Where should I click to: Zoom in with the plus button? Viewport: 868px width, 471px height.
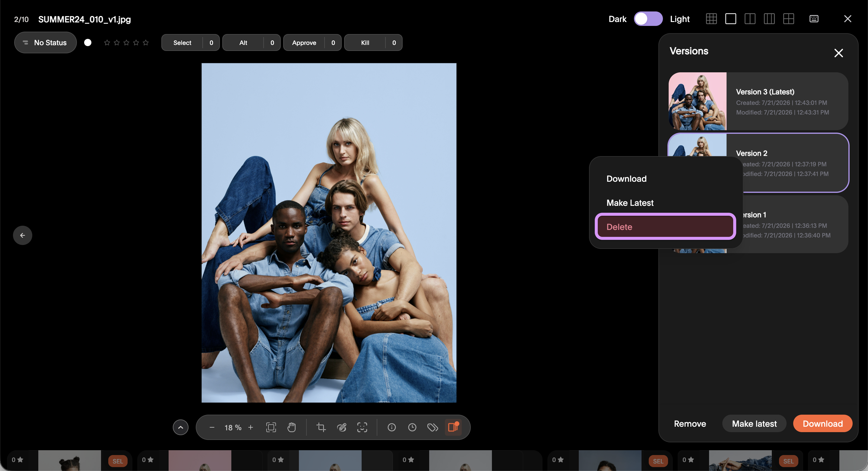click(251, 427)
